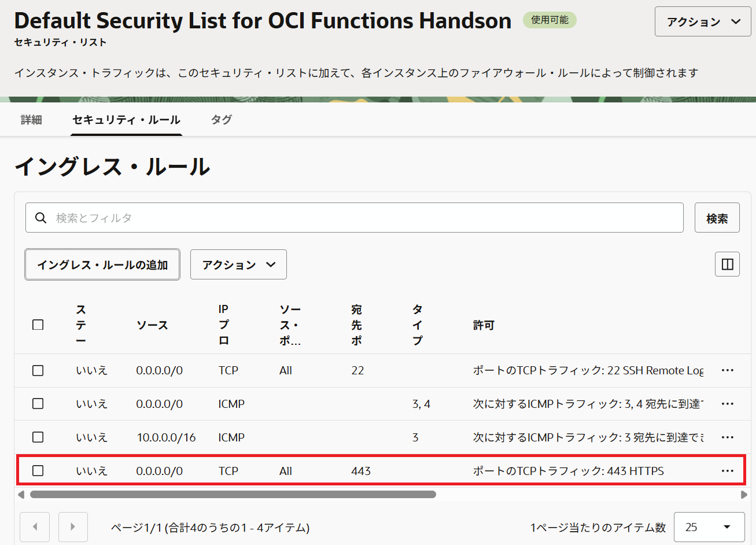
Task: Check the box for port 443 HTTPS rule
Action: pyautogui.click(x=38, y=471)
